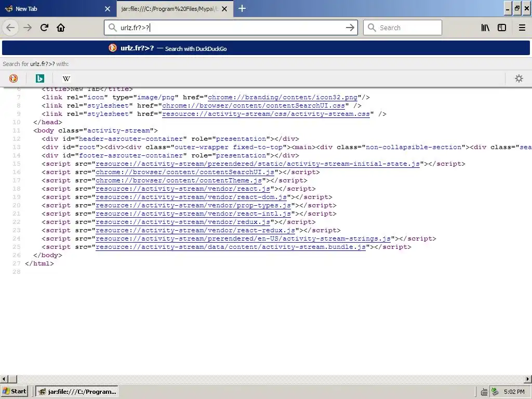Open the contentTheme.js link
This screenshot has height=399, width=532.
tap(179, 180)
